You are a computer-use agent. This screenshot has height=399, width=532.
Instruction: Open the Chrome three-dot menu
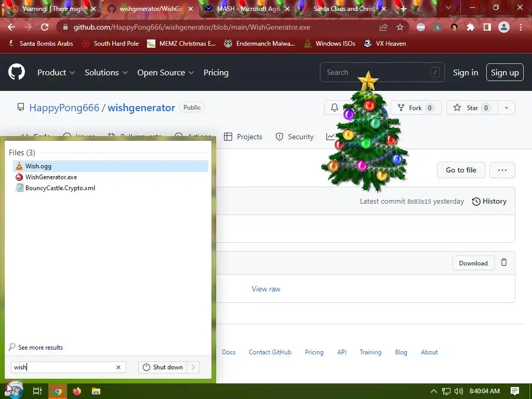521,27
